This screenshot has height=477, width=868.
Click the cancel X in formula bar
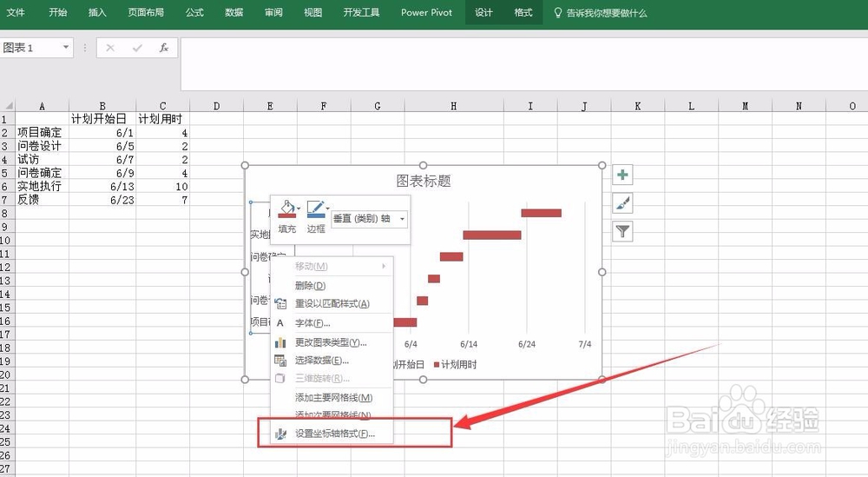110,48
